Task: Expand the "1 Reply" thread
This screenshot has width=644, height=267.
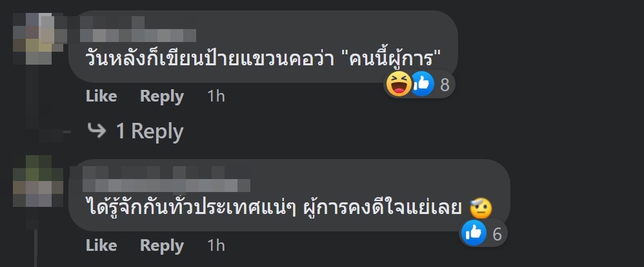Action: click(x=150, y=132)
